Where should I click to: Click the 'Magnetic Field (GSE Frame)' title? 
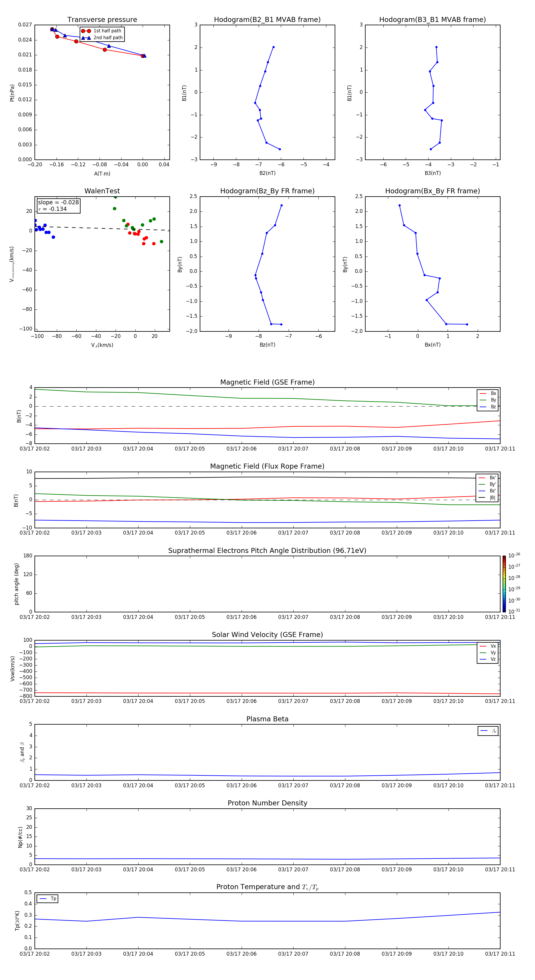[x=267, y=382]
